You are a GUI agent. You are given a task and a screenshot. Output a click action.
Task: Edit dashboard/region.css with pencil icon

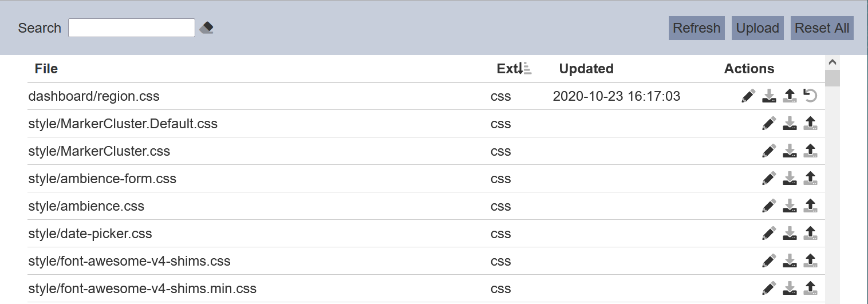click(748, 96)
